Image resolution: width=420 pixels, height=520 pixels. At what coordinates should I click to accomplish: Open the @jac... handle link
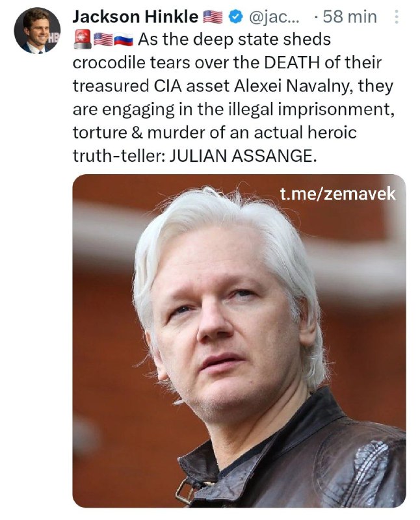point(273,17)
